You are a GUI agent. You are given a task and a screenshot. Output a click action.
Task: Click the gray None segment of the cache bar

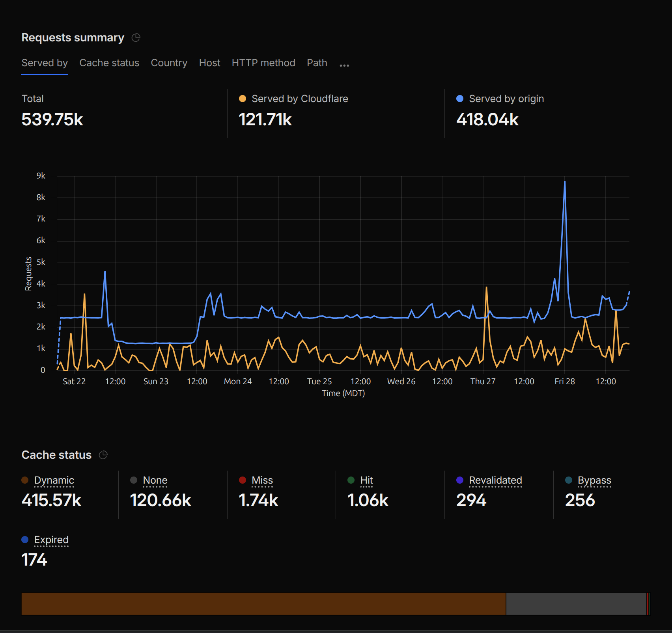pos(576,604)
